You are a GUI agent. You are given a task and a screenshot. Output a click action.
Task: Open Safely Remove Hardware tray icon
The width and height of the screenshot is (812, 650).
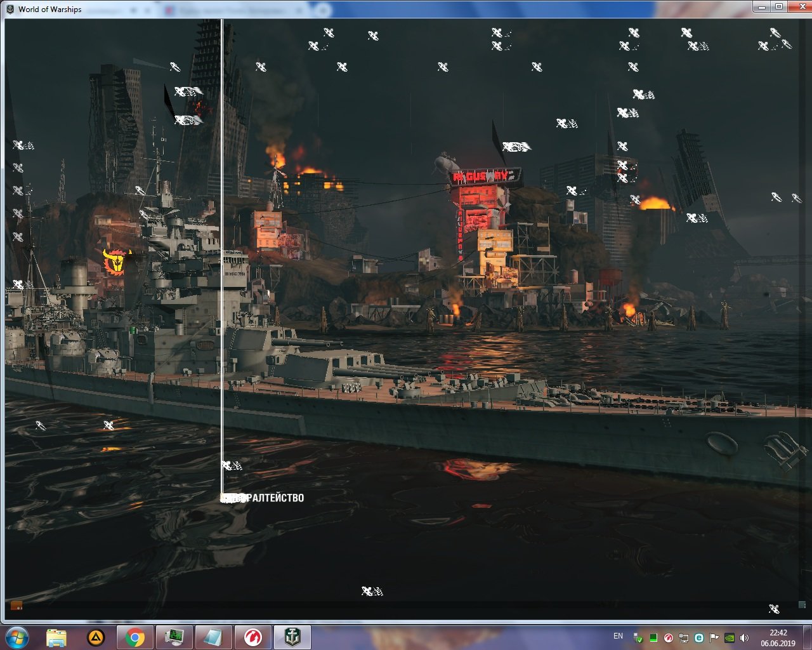(x=638, y=638)
